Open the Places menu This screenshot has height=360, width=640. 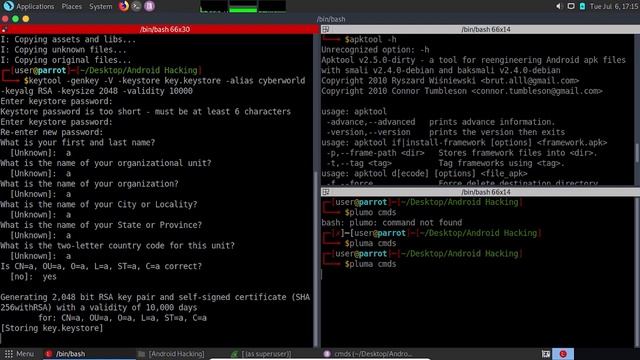[71, 7]
